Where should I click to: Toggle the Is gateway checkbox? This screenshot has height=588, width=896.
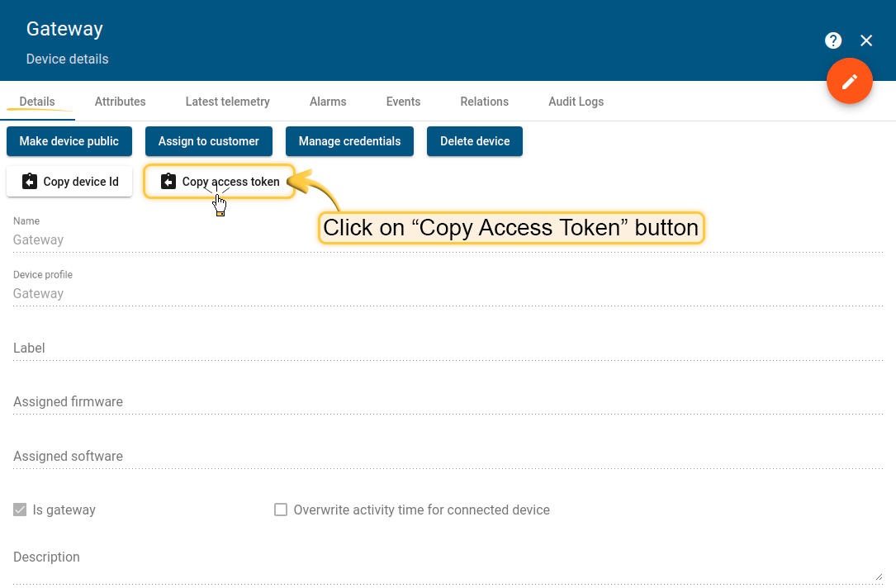(21, 510)
